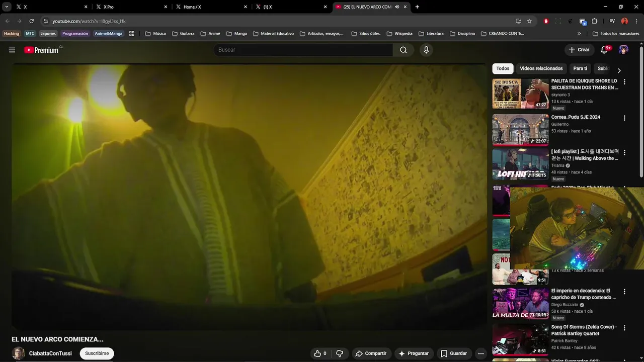Click install app icon in address bar
The width and height of the screenshot is (644, 362).
tap(518, 21)
